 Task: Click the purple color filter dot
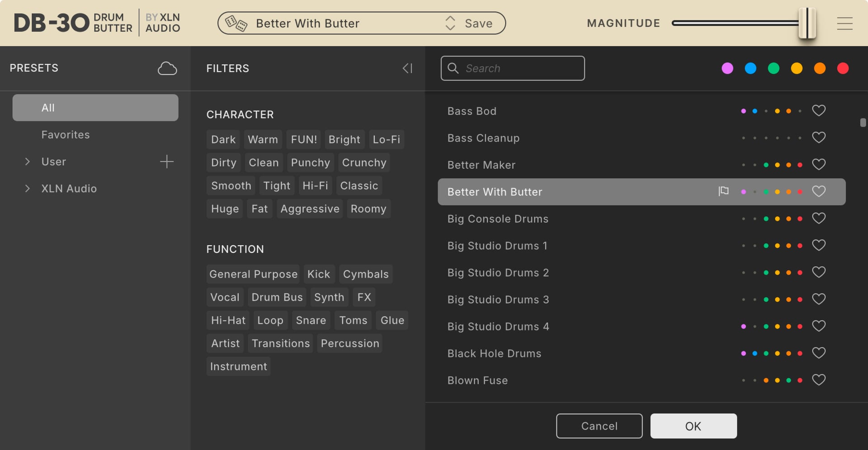[728, 68]
